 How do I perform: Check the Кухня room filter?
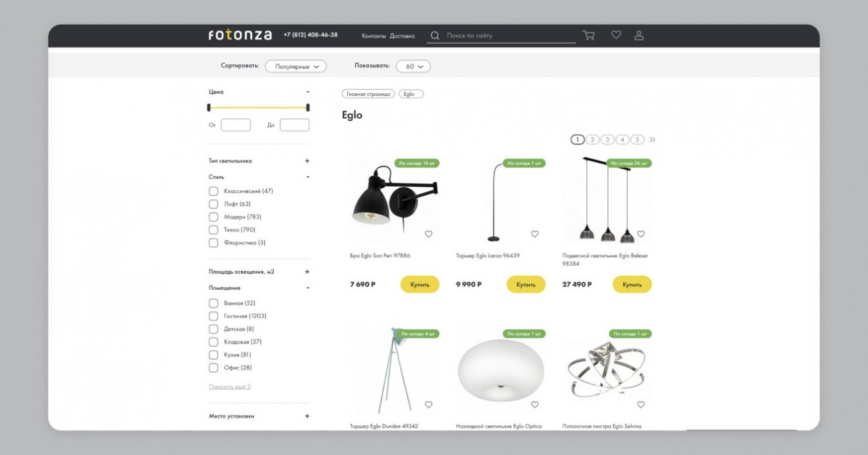point(213,355)
